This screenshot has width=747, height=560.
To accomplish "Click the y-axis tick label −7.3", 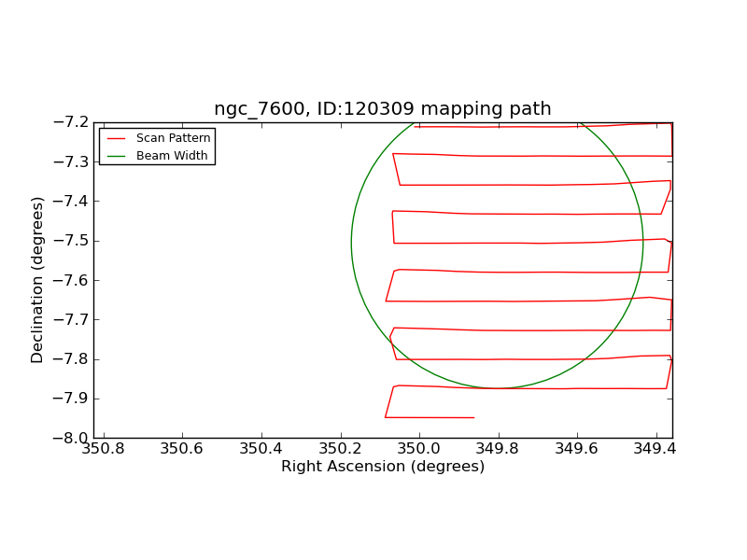I will (71, 161).
